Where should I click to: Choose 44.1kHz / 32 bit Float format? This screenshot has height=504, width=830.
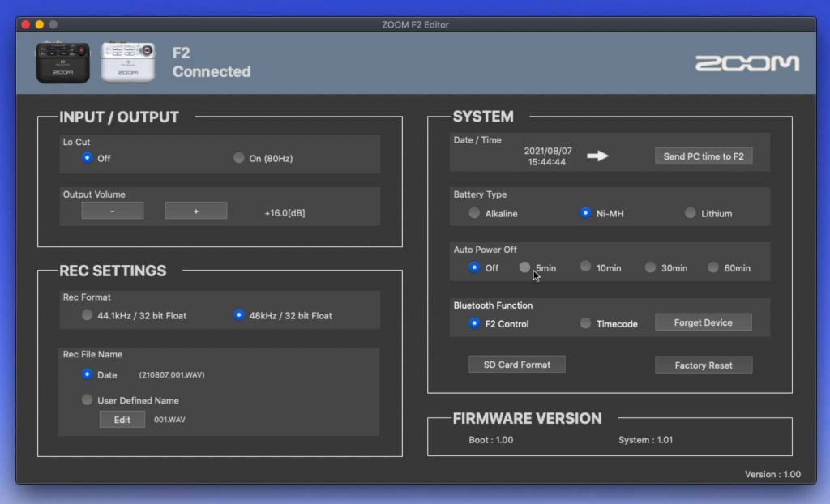[x=88, y=315]
